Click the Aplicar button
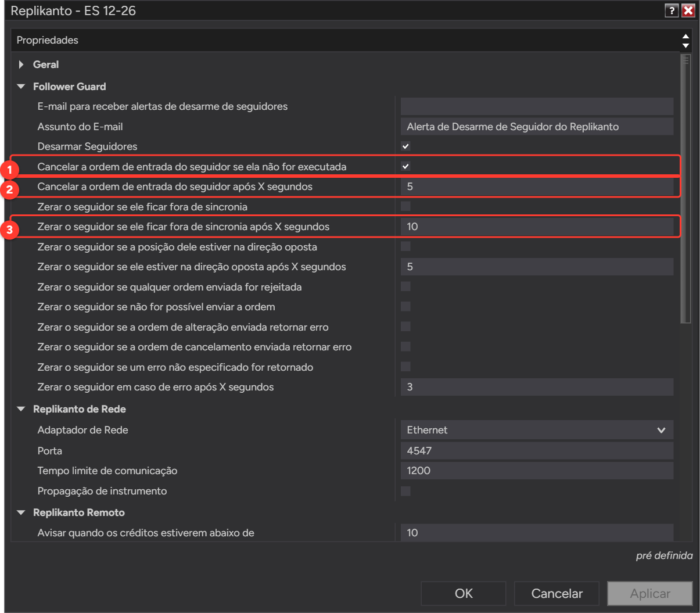700x613 pixels. tap(650, 593)
